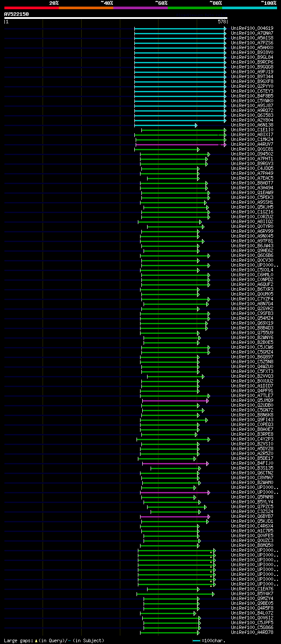The image size is (281, 644).
Task: Click the white query sequence bar
Action: 116,18
